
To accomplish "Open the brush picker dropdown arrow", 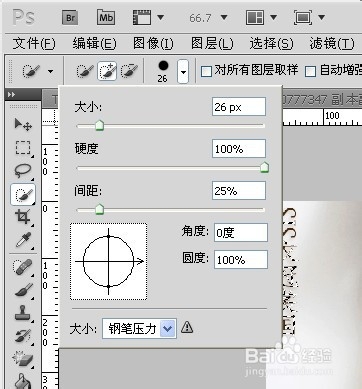I will pos(183,71).
